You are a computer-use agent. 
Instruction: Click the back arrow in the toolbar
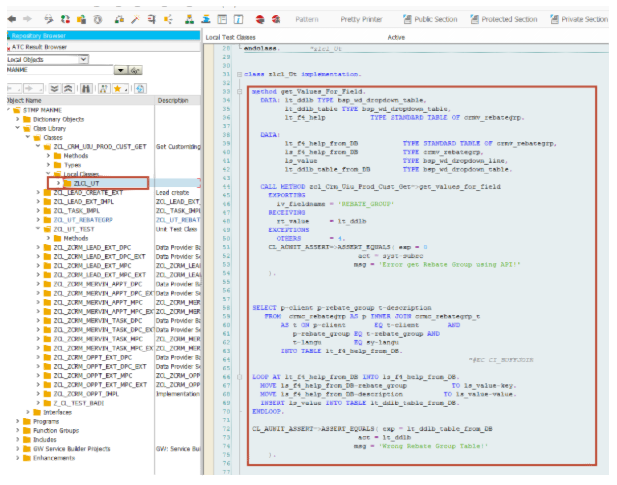pyautogui.click(x=11, y=19)
